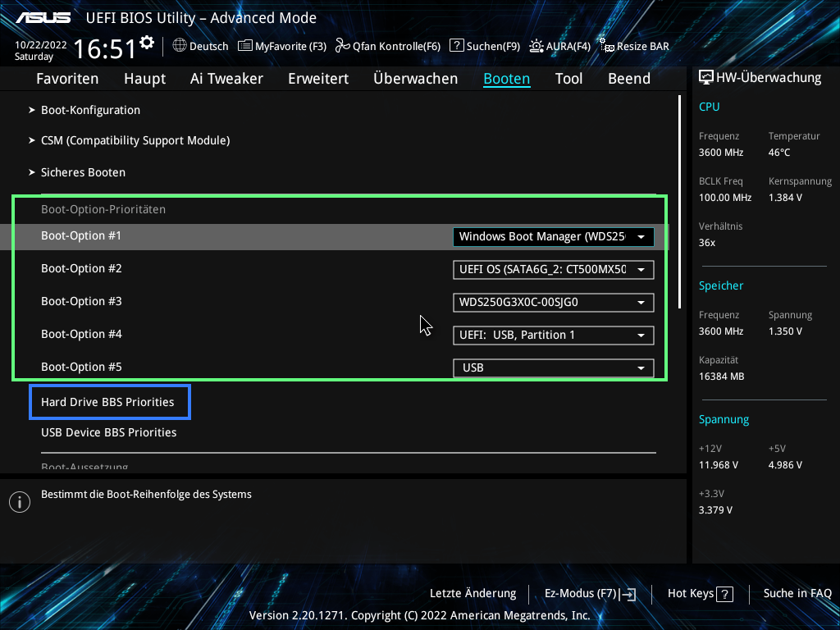
Task: Open Boot-Option #3 dropdown
Action: pyautogui.click(x=554, y=302)
